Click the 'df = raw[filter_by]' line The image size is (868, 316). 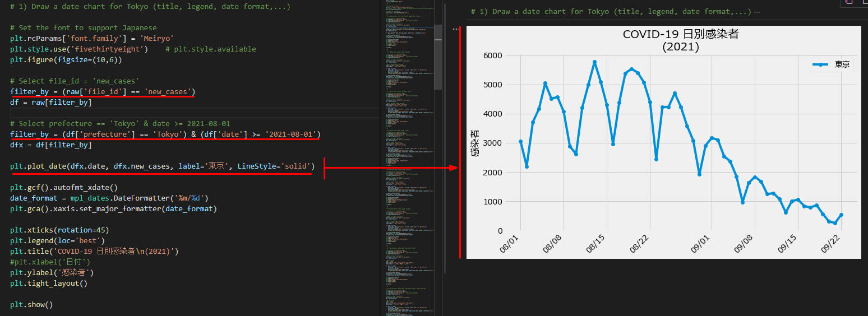coord(51,103)
